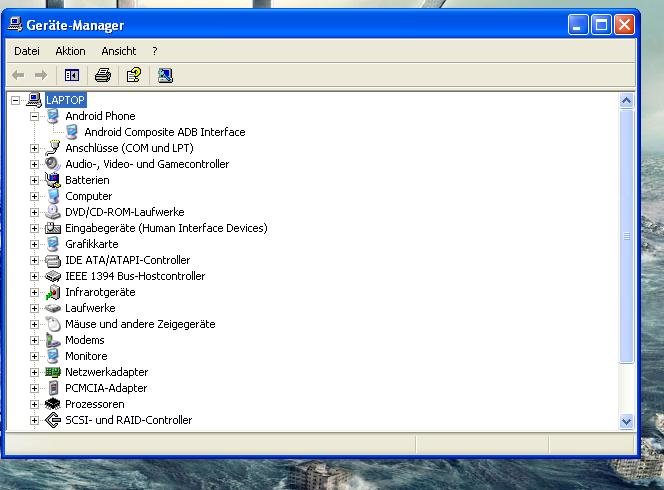Click the Netzwerkadapter network card icon

(53, 372)
